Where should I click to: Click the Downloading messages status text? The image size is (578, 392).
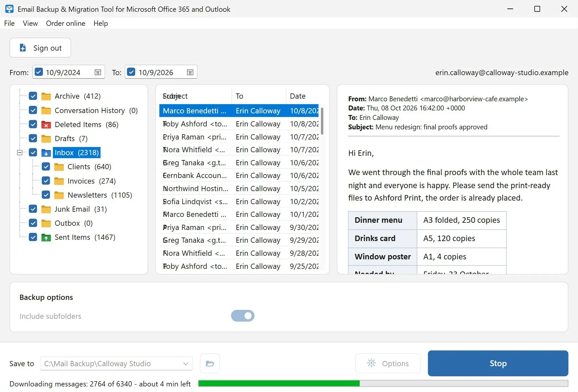click(100, 384)
